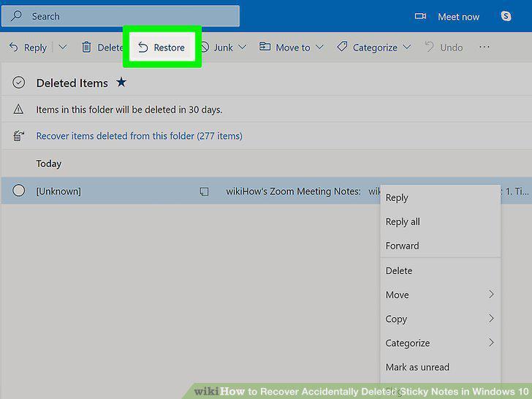Click the 30 days warning triangle icon
Screen dimensions: 532x399
pos(18,110)
